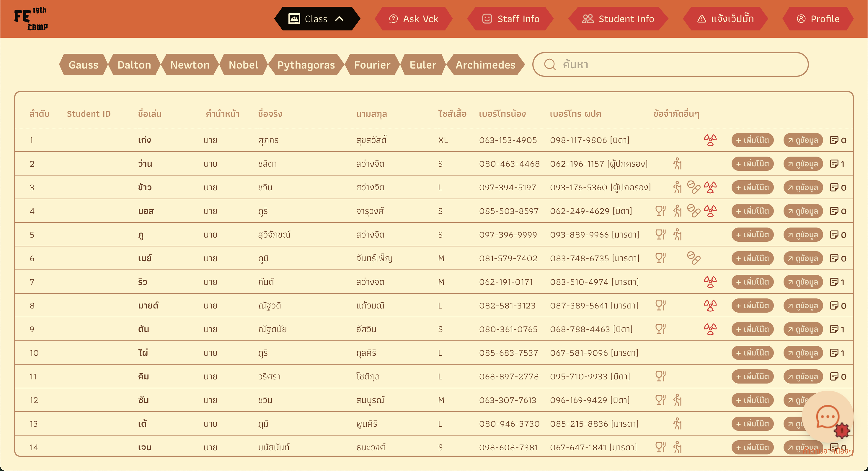Switch to the Newton class tab
The image size is (868, 471).
coord(190,64)
